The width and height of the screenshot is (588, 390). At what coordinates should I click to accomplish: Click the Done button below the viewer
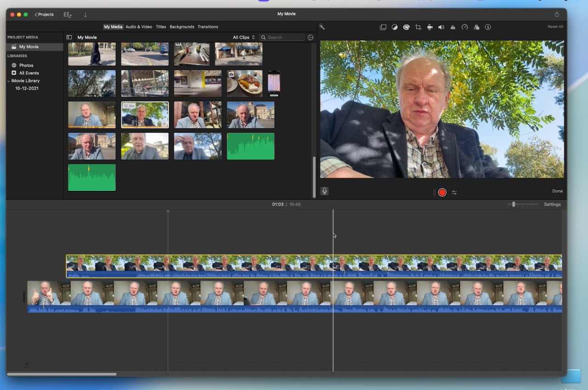(x=557, y=191)
